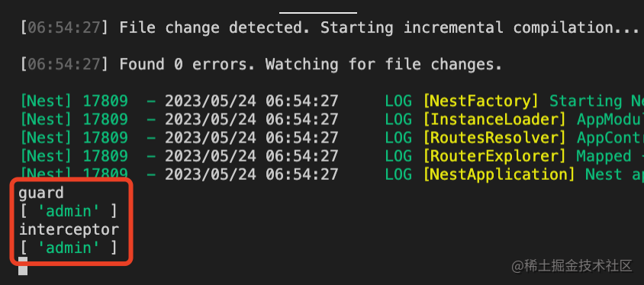Click the white tab underline at top
The height and width of the screenshot is (285, 644).
[x=318, y=13]
